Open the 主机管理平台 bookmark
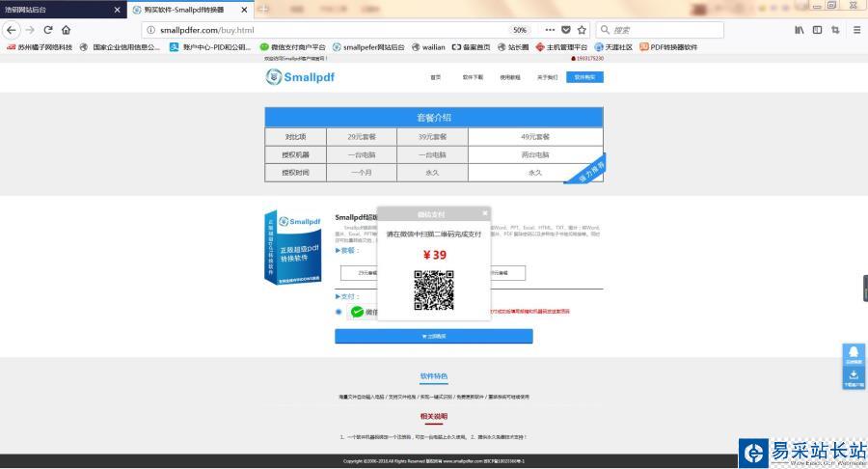The height and width of the screenshot is (469, 868). pyautogui.click(x=561, y=47)
